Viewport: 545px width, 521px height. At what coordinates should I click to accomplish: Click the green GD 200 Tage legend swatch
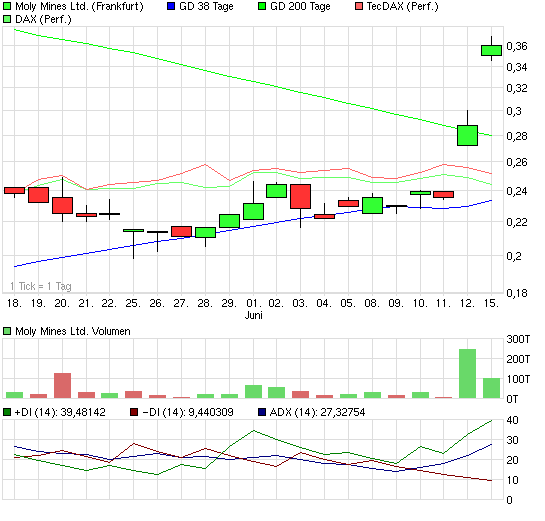[x=262, y=6]
